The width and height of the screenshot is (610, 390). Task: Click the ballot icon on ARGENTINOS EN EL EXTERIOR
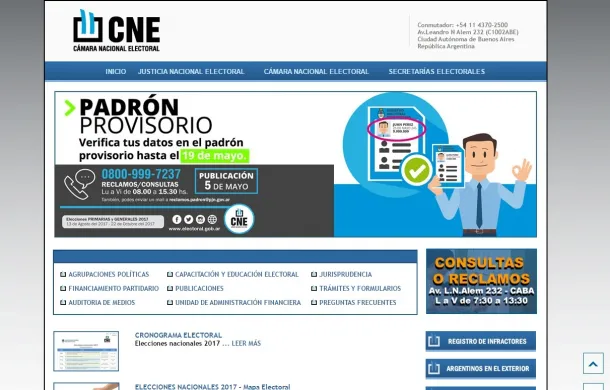(434, 368)
